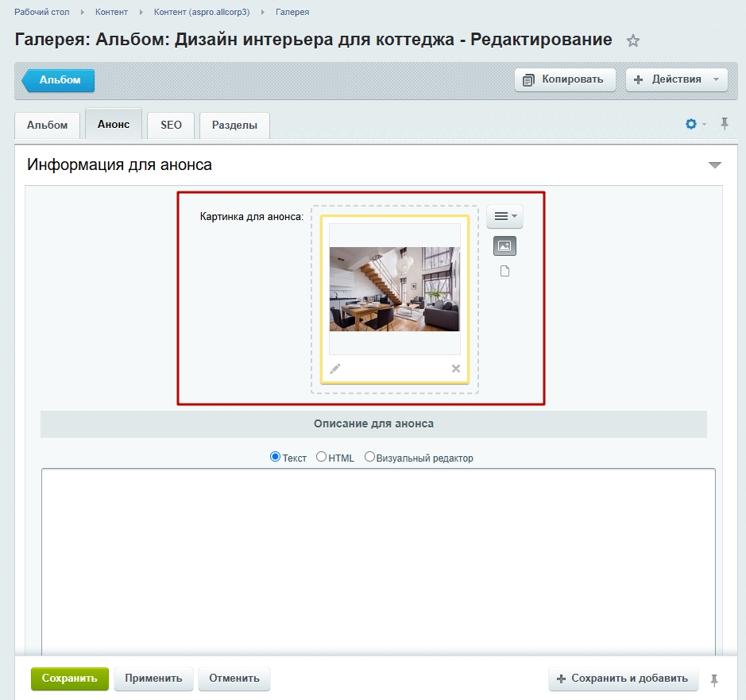This screenshot has height=700, width=746.
Task: Add page to favorites with star icon
Action: (632, 41)
